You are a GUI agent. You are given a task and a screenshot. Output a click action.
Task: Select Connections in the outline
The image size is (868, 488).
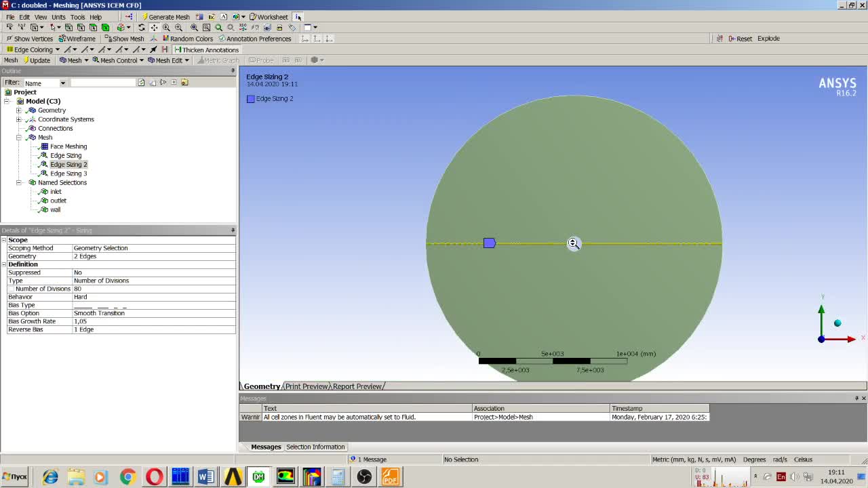(x=55, y=128)
